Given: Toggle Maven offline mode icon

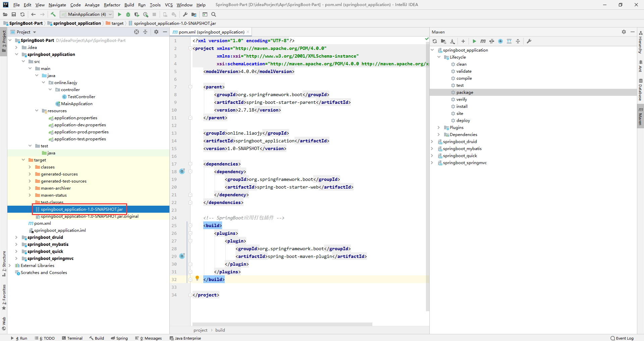Looking at the screenshot, I should [x=492, y=41].
